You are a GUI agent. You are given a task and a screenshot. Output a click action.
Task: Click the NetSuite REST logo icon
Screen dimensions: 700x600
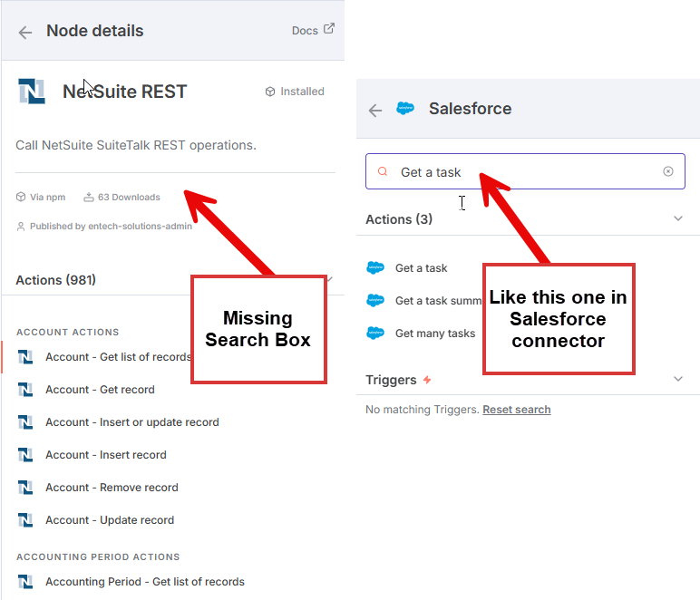coord(32,92)
